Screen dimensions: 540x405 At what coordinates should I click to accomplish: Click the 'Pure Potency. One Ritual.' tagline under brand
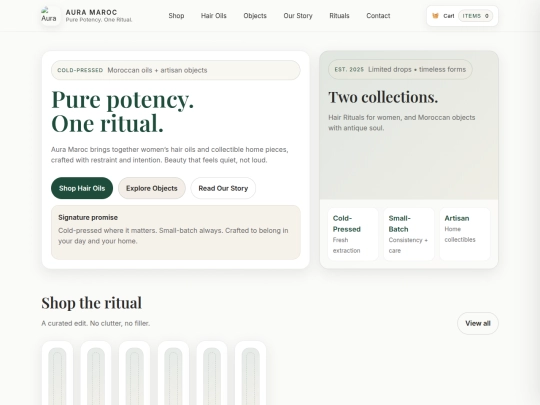[99, 20]
